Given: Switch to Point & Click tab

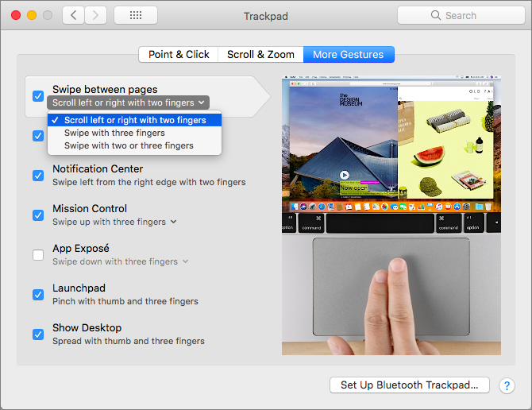Looking at the screenshot, I should [179, 54].
